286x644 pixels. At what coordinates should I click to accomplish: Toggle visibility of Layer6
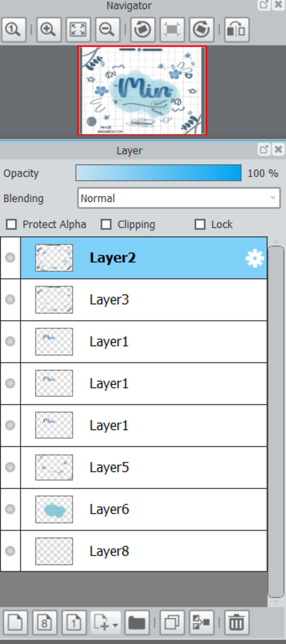(10, 509)
